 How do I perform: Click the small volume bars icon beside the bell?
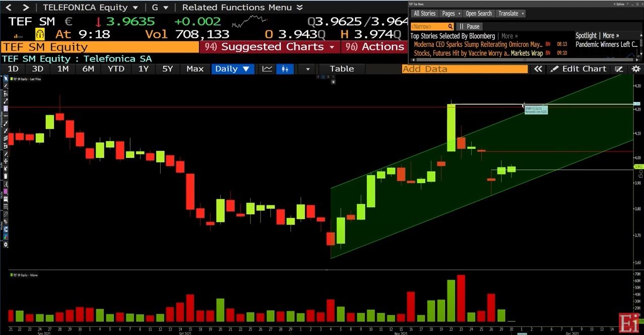(19, 36)
